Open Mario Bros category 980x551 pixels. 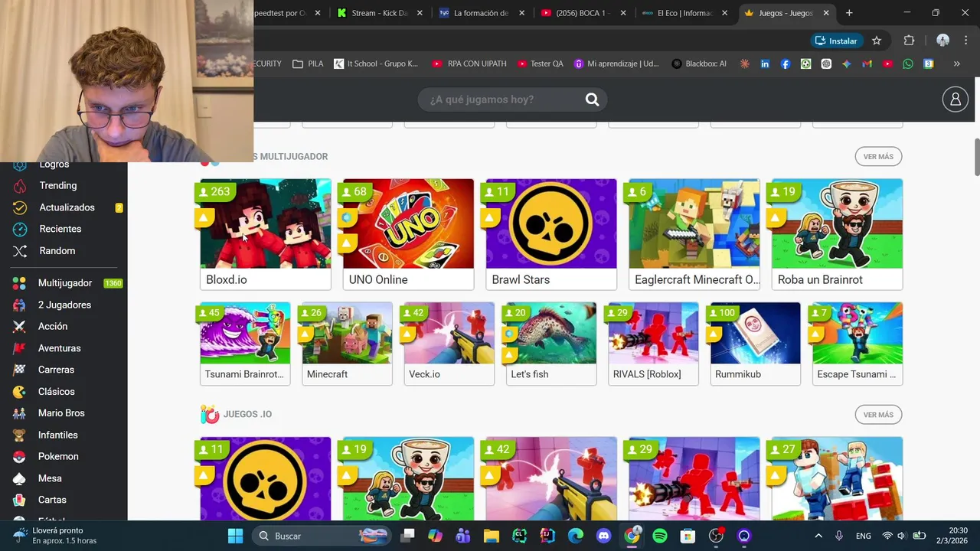coord(61,413)
